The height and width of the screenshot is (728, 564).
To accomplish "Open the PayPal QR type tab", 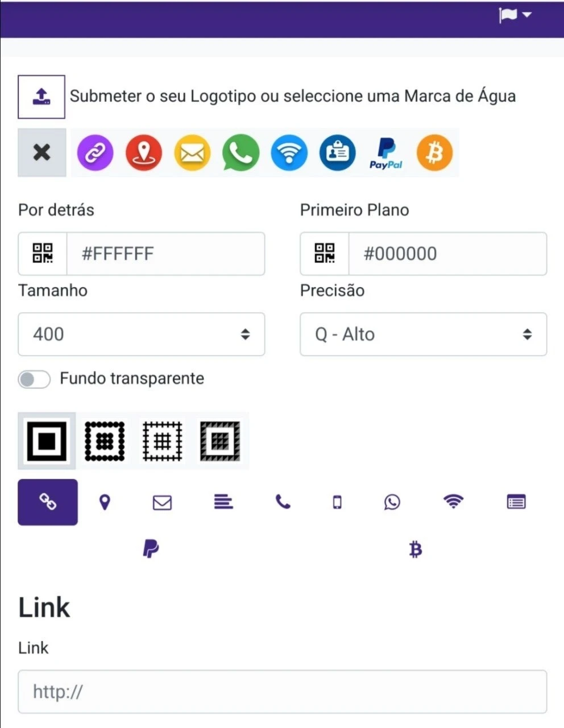I will point(151,549).
